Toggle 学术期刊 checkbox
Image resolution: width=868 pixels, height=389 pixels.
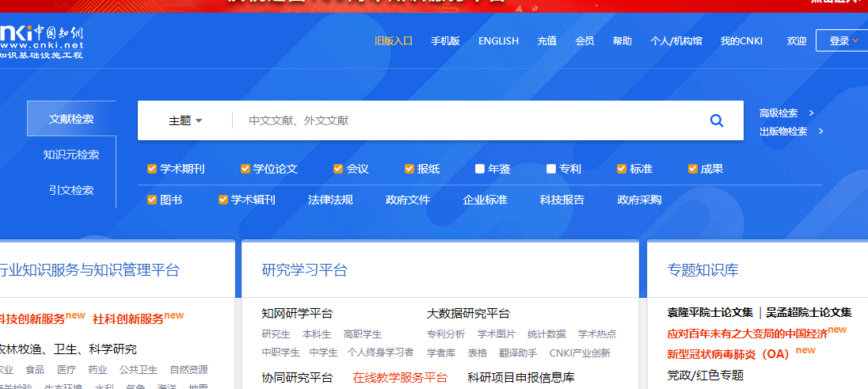[152, 169]
